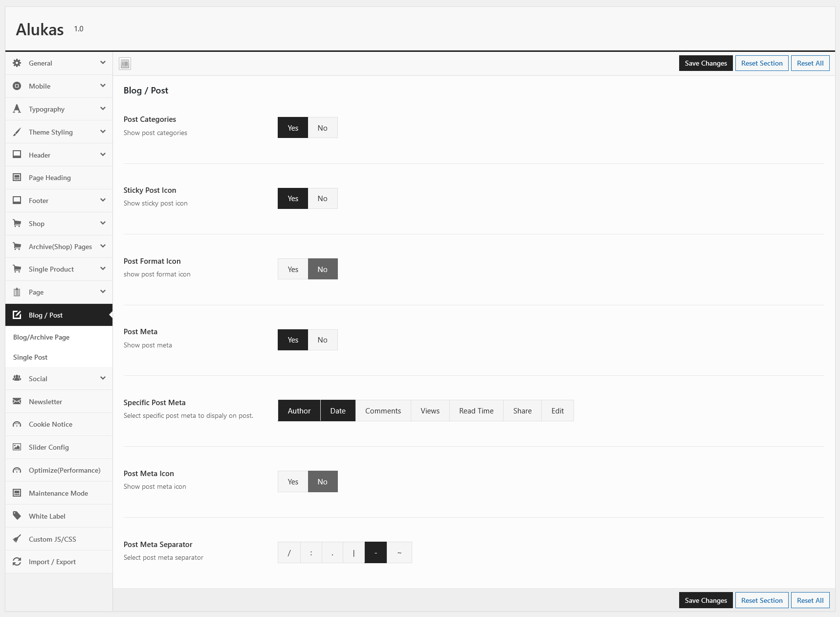
Task: Click the refresh icon for Import / Export
Action: [17, 562]
